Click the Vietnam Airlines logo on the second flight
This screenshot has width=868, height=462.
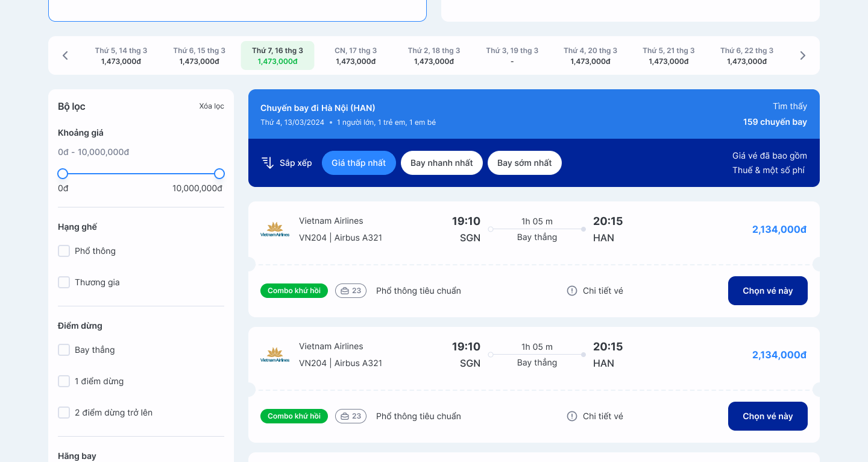(275, 355)
